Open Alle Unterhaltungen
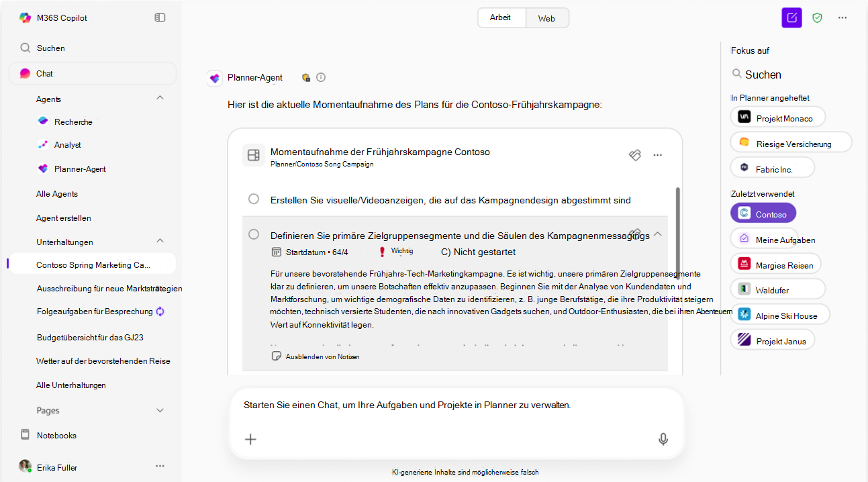This screenshot has width=868, height=482. (x=71, y=385)
